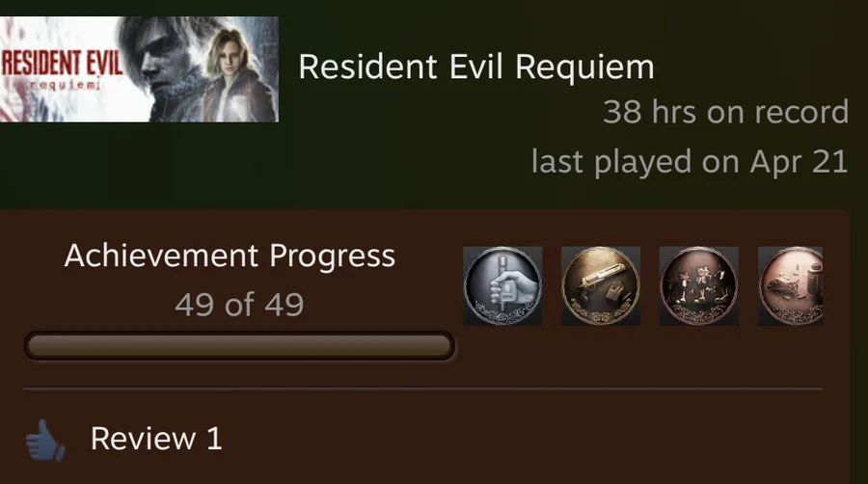Viewport: 868px width, 484px height.
Task: Click 'last played on Apr 21' text
Action: click(690, 162)
